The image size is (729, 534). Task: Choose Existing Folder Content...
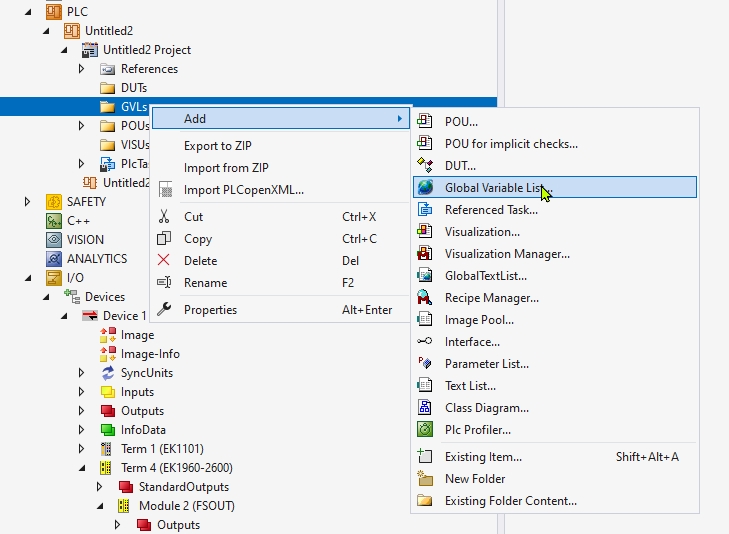[x=555, y=501]
